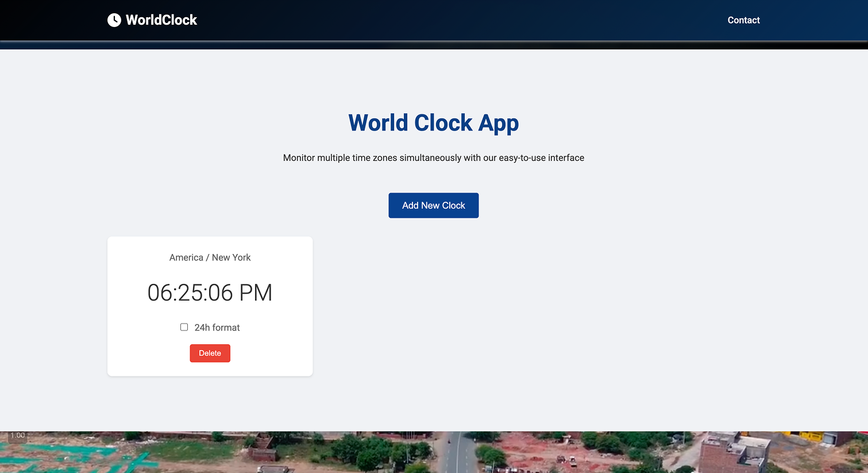
Task: Click the 1.00 badge on the aerial image
Action: (x=17, y=436)
